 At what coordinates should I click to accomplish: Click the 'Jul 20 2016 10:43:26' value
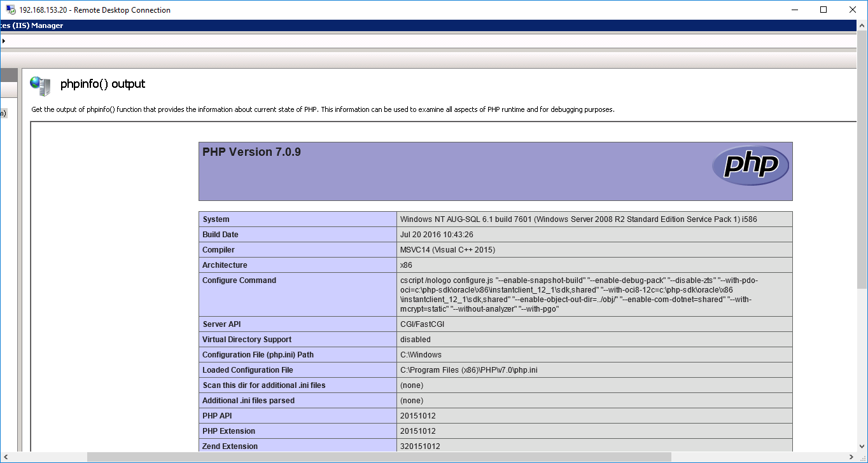point(437,235)
